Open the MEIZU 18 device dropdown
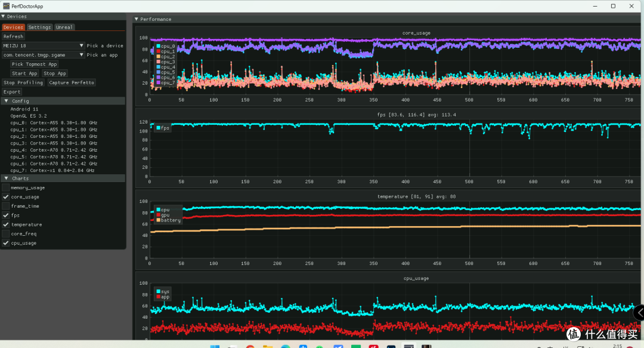Image resolution: width=644 pixels, height=348 pixels. 43,45
